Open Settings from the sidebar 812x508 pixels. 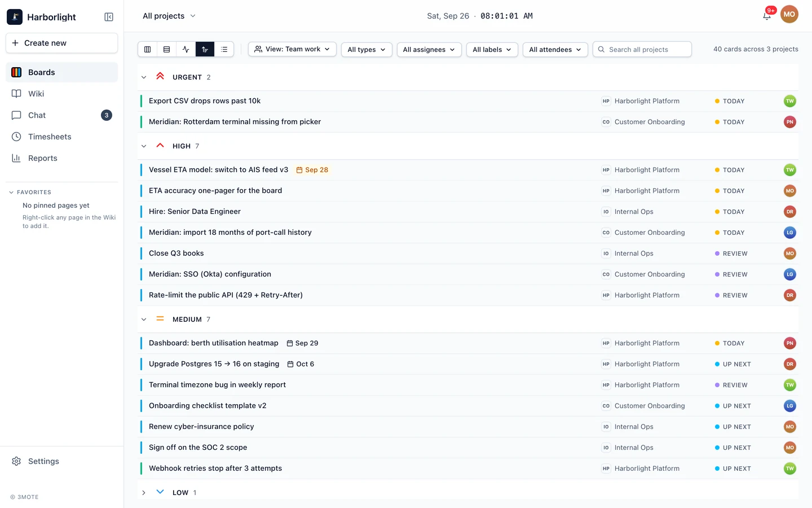(62, 461)
